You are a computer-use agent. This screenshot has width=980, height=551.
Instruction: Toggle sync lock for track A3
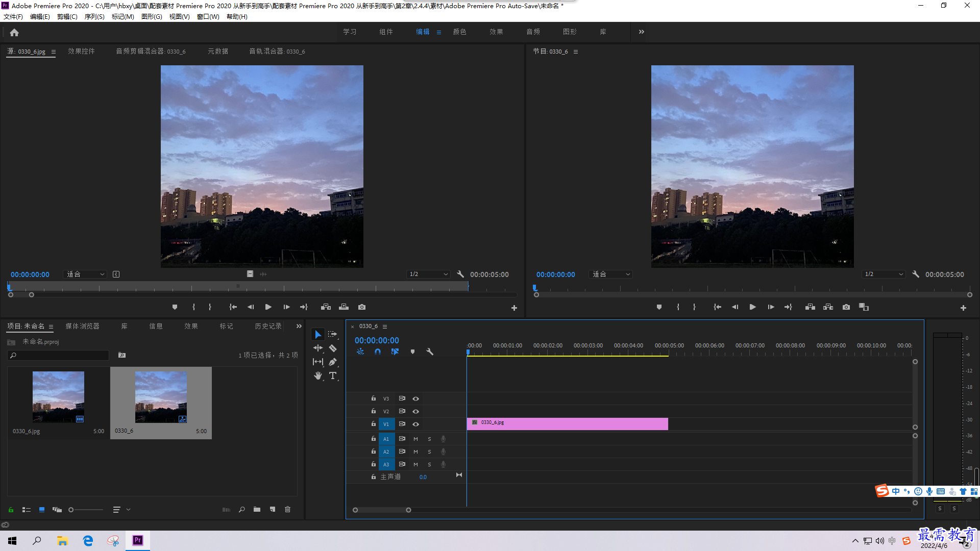pos(402,464)
